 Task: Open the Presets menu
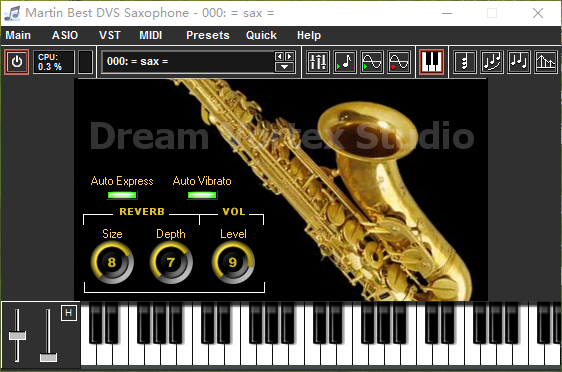click(208, 35)
